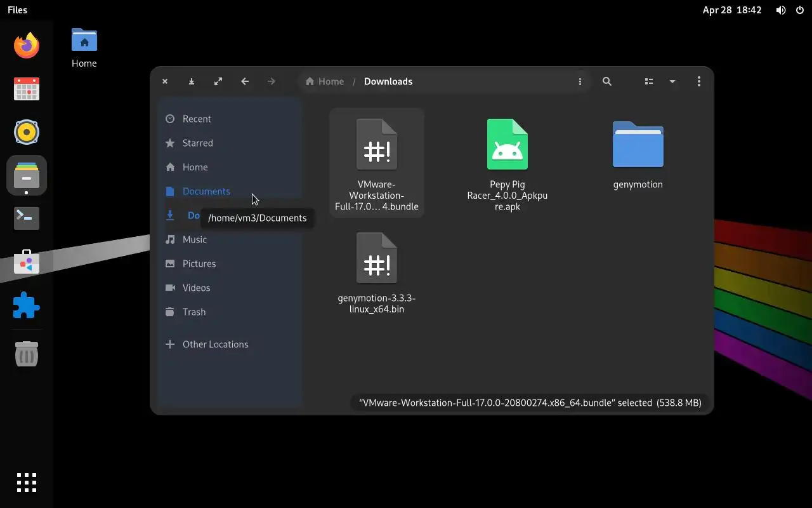The width and height of the screenshot is (812, 508).
Task: Launch the Calendar app in dock
Action: 27,89
